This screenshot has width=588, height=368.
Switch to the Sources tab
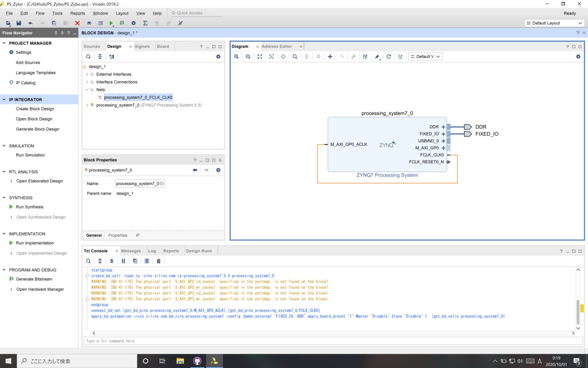pyautogui.click(x=92, y=47)
